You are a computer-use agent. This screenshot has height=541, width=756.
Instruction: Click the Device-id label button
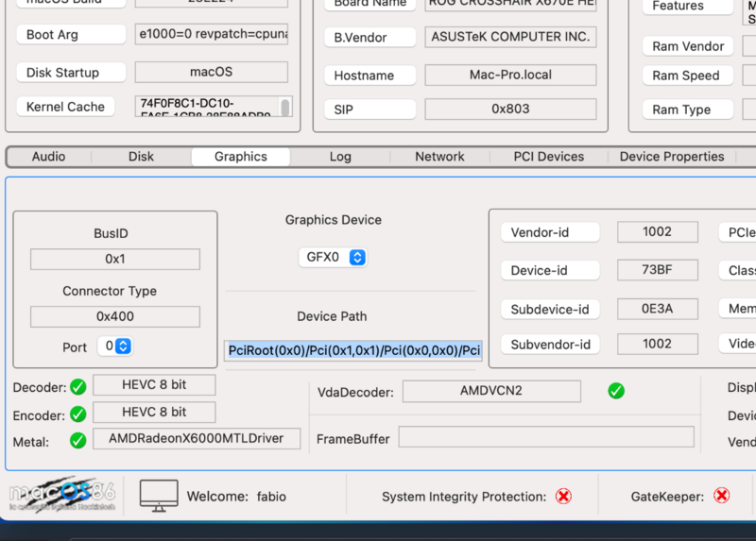pos(550,270)
